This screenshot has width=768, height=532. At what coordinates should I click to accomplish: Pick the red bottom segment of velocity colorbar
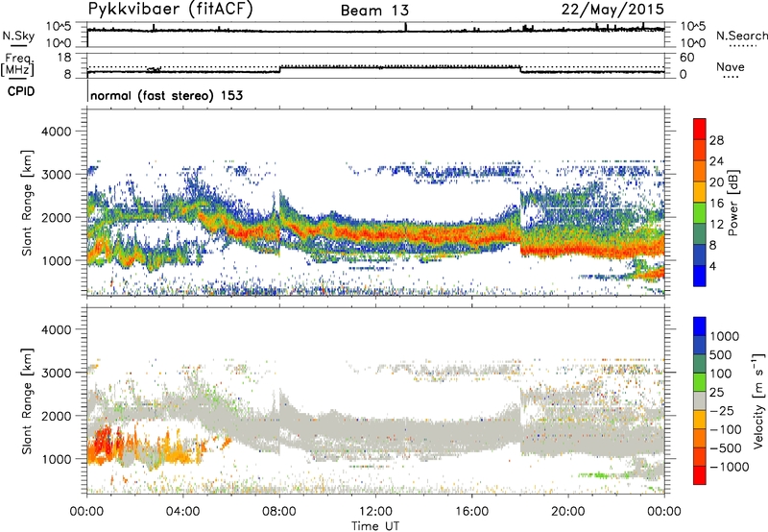pos(700,475)
